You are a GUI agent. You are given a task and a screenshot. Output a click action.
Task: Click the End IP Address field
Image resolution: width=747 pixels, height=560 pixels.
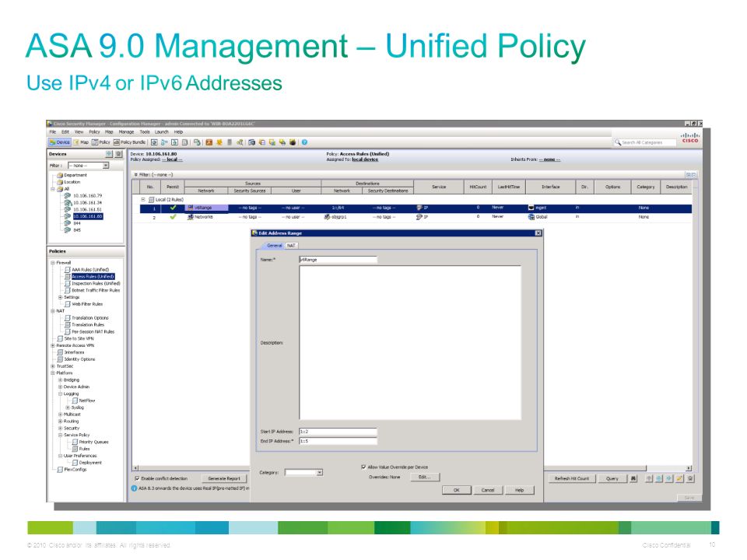click(338, 441)
